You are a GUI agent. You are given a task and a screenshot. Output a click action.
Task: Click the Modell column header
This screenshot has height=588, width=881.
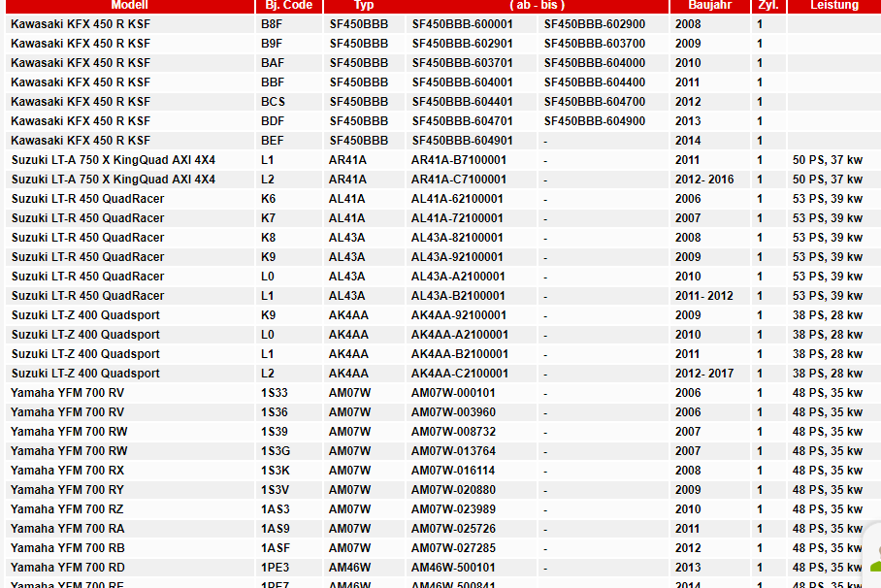(x=129, y=6)
